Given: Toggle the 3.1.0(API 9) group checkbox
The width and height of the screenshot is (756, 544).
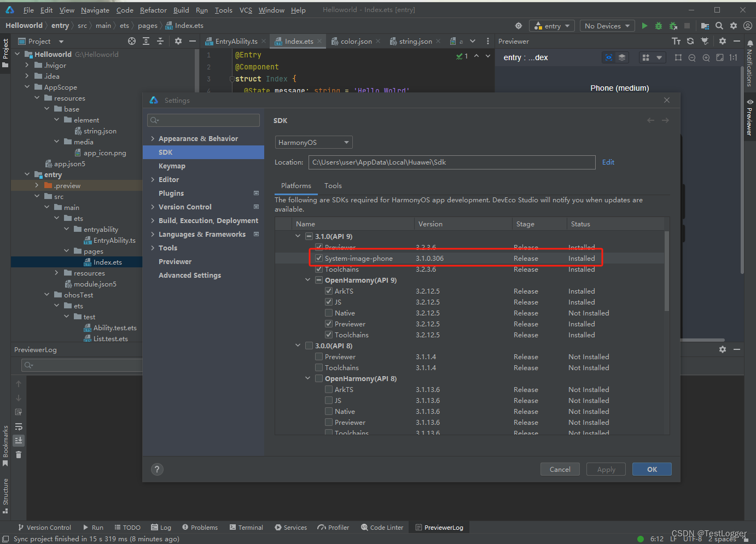Looking at the screenshot, I should point(309,236).
